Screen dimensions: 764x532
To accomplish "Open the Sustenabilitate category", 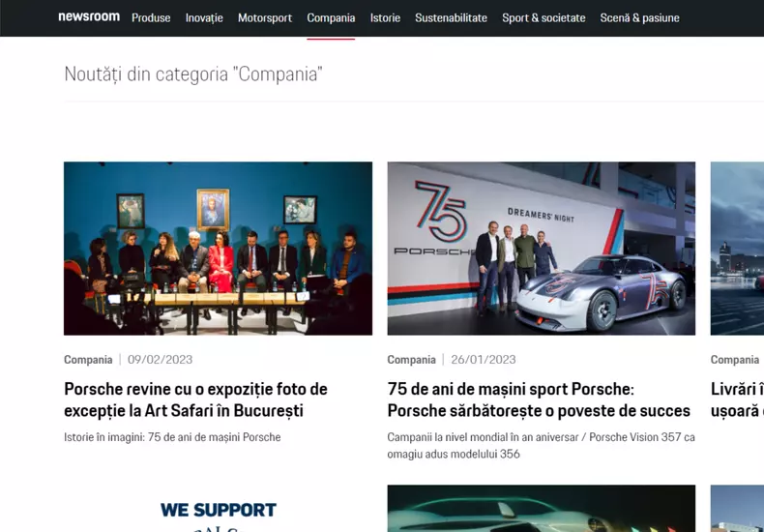I will (452, 18).
